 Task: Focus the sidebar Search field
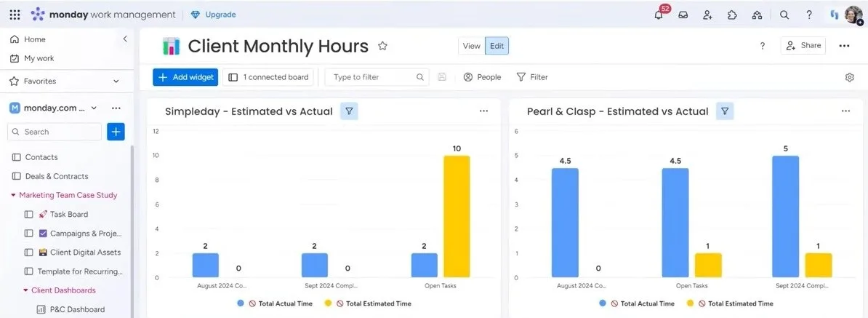tap(55, 132)
